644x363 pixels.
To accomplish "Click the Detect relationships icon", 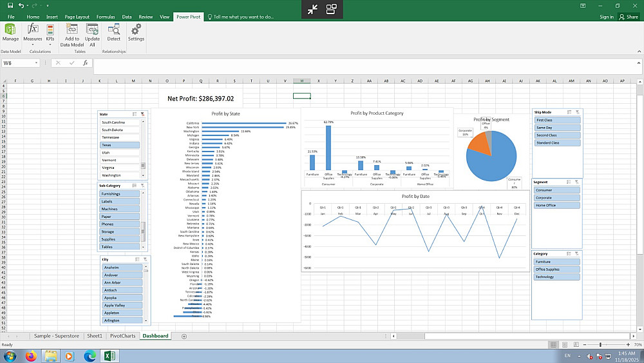I will [114, 29].
